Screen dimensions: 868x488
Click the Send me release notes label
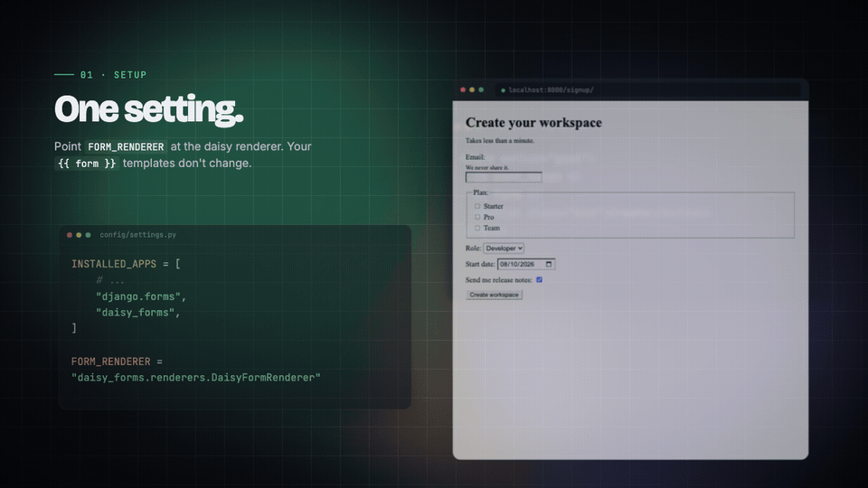coord(499,280)
